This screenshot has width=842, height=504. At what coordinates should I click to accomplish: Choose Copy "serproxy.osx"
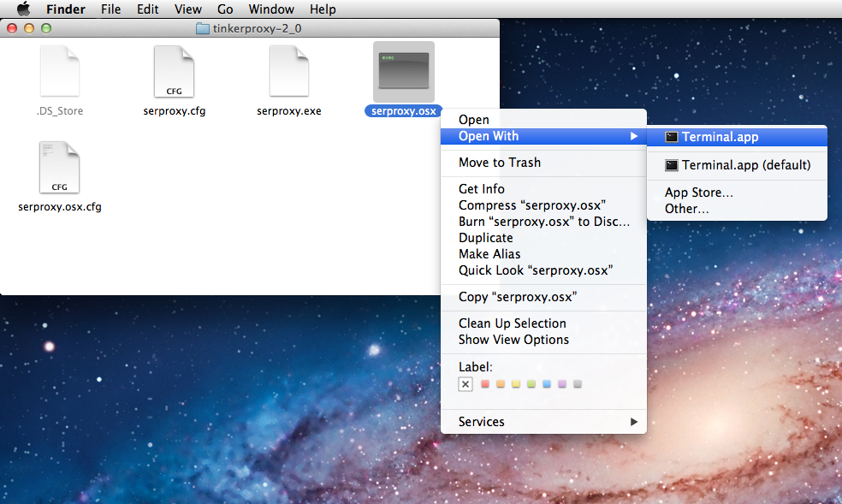click(x=543, y=297)
